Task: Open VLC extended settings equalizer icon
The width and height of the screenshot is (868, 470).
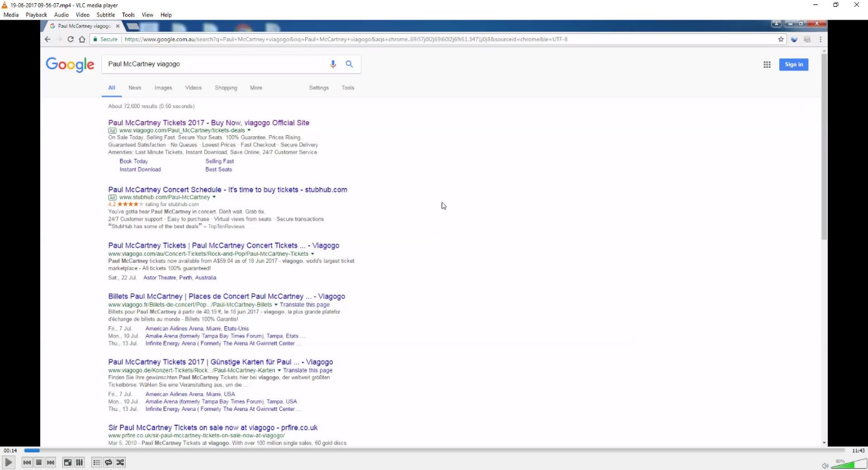Action: [x=79, y=462]
